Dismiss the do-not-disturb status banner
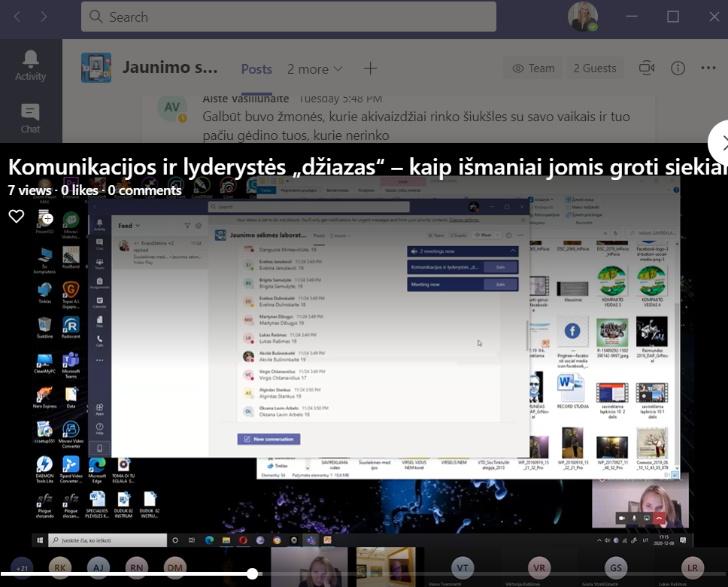 (x=523, y=220)
